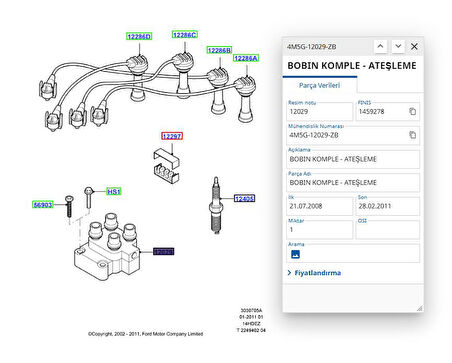
Task: Click the ignition coil drawing
Action: coord(107,247)
